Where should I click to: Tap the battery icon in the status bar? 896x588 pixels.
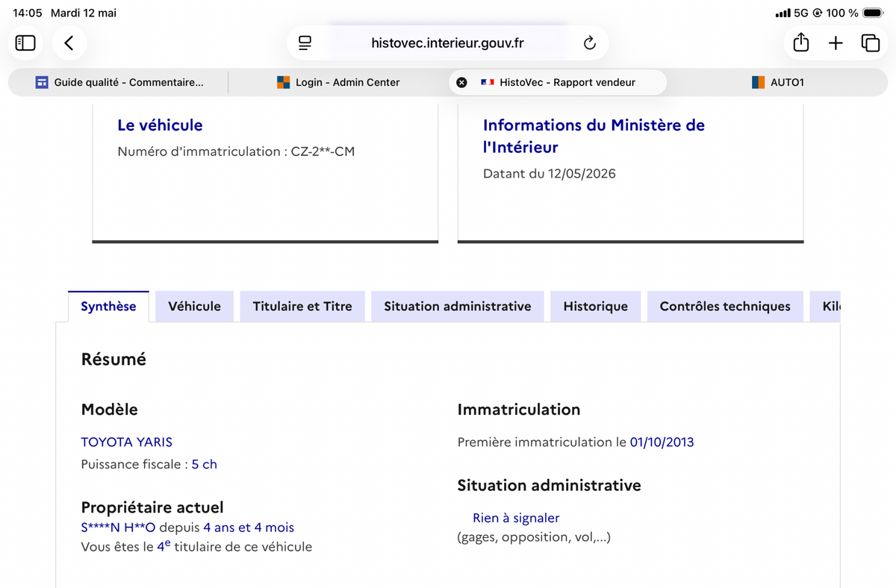pyautogui.click(x=873, y=13)
